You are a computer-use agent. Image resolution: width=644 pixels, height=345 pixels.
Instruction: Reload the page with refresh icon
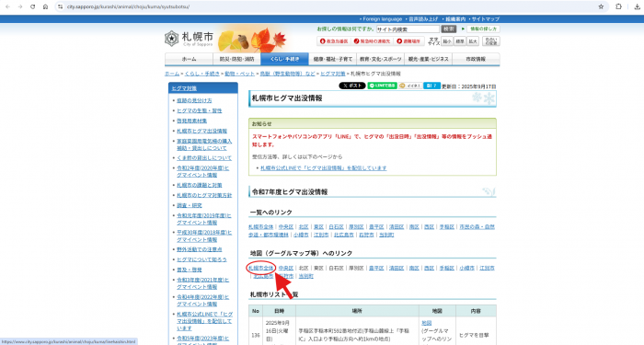click(33, 6)
